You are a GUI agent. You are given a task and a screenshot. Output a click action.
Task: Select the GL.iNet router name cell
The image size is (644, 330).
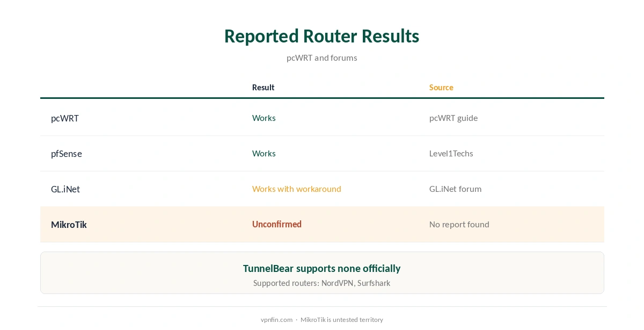65,189
